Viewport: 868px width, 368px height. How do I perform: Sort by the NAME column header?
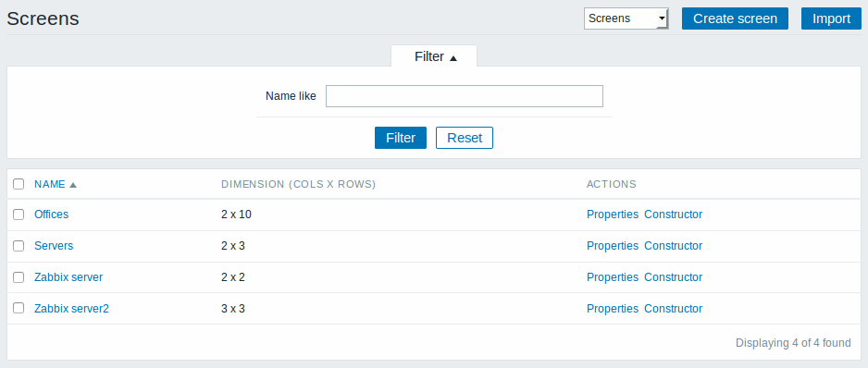[x=50, y=184]
